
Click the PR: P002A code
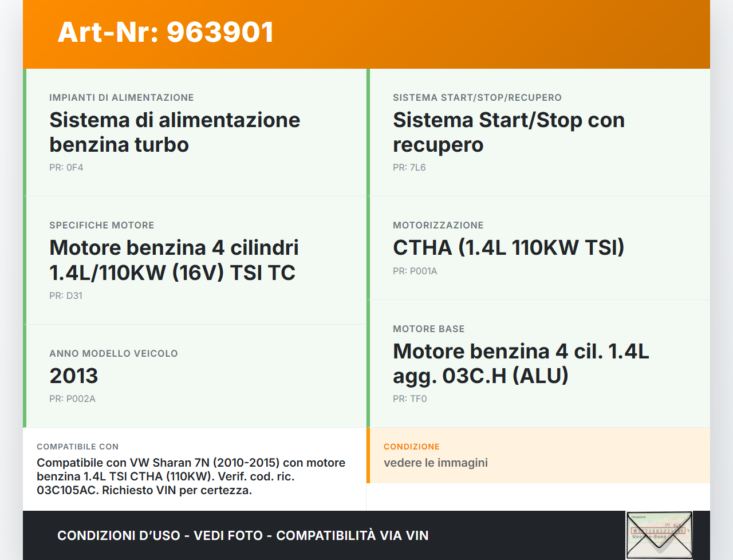tap(72, 399)
